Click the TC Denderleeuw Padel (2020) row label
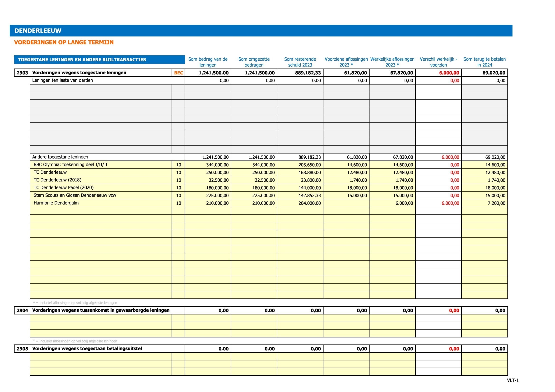 click(x=64, y=187)
